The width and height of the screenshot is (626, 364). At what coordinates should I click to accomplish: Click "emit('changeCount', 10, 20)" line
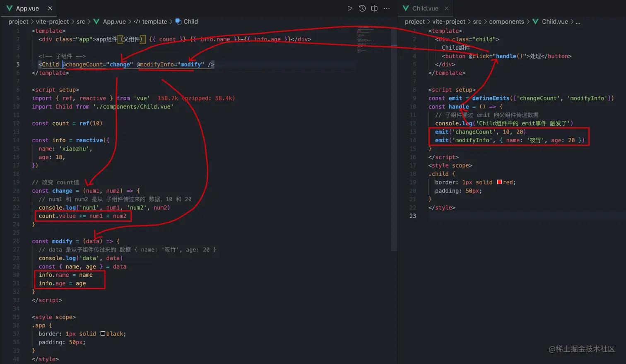[x=480, y=132]
